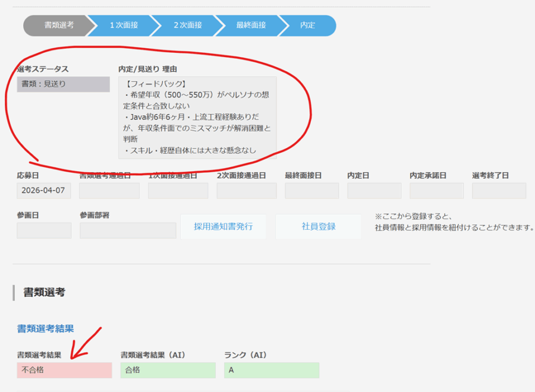Click the 参画部署 input field
This screenshot has width=535, height=392.
[128, 230]
